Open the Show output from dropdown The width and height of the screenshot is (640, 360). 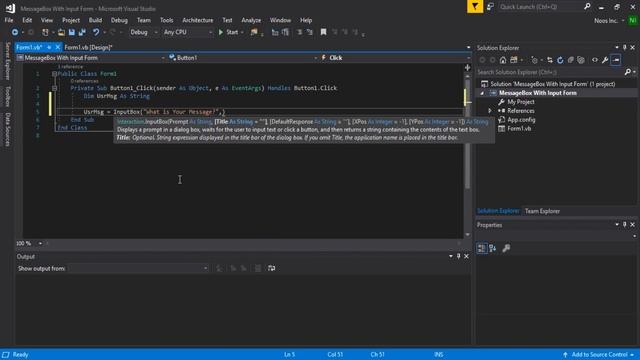coord(138,268)
